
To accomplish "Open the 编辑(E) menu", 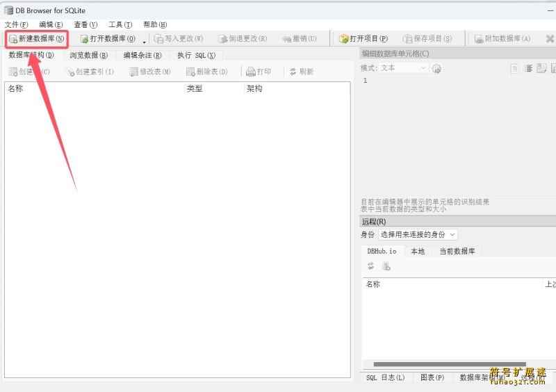I will click(51, 24).
